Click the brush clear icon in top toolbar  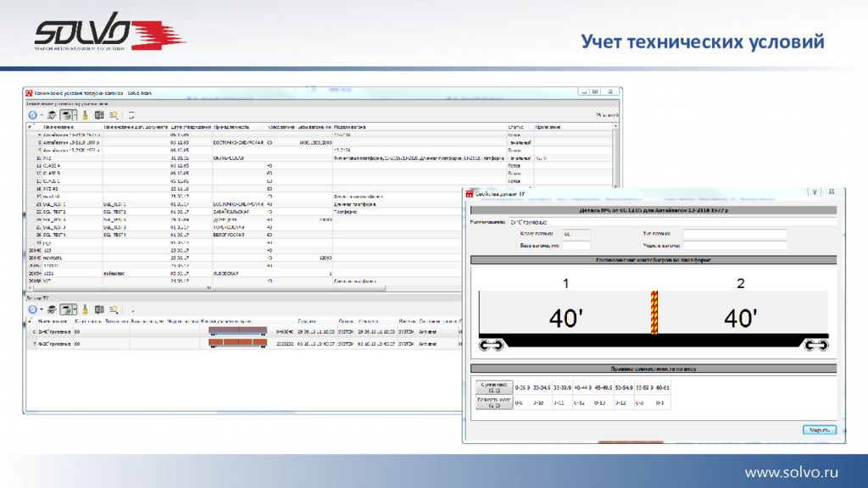pyautogui.click(x=85, y=115)
